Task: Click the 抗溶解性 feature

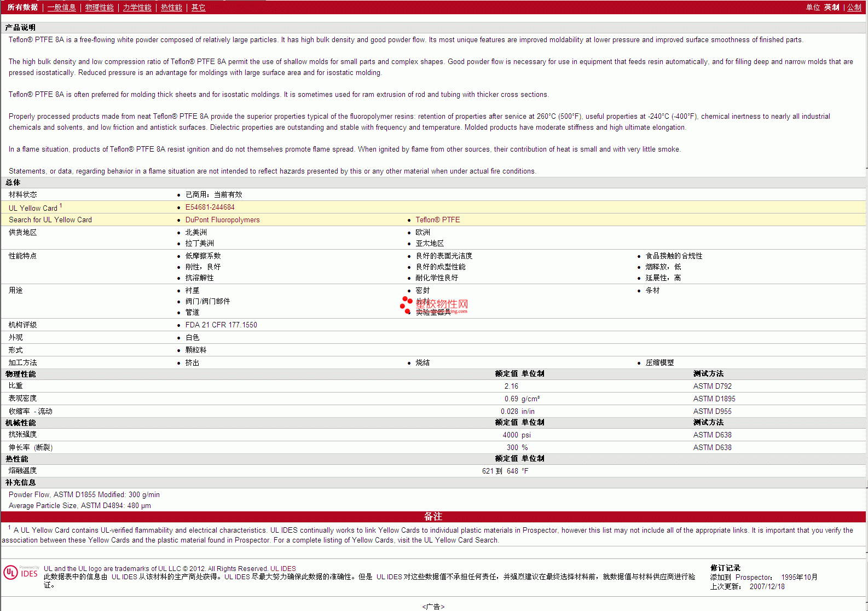Action: (200, 278)
